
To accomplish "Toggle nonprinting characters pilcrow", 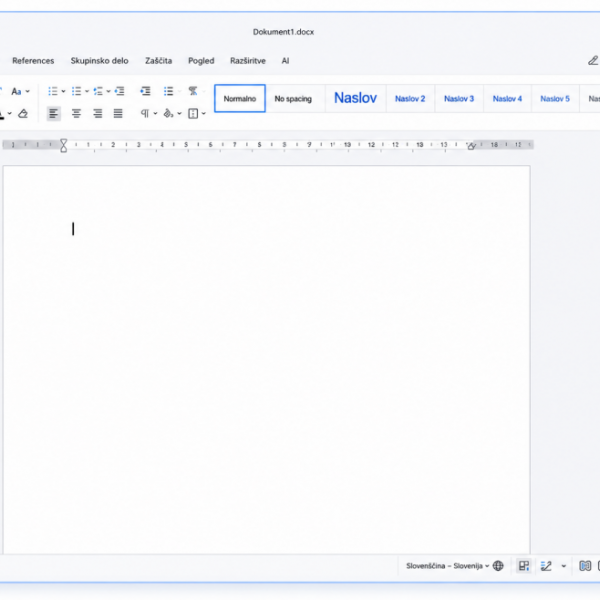I will point(145,114).
